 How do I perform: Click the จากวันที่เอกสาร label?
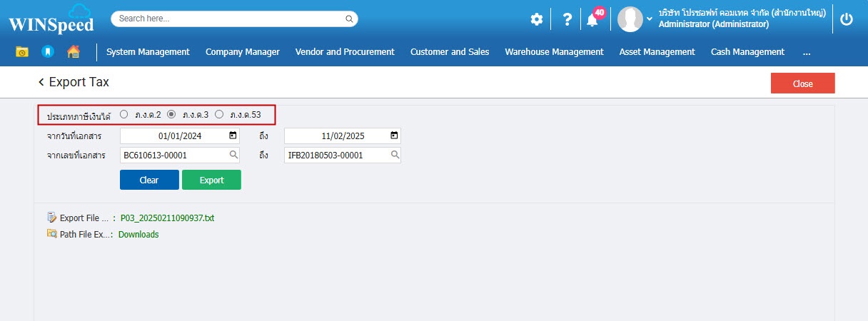74,136
